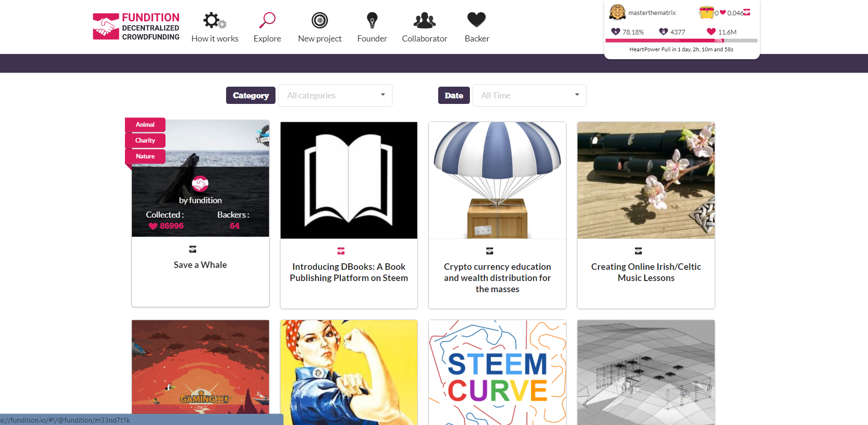Open the All Time date dropdown
The image size is (868, 425).
(x=530, y=96)
